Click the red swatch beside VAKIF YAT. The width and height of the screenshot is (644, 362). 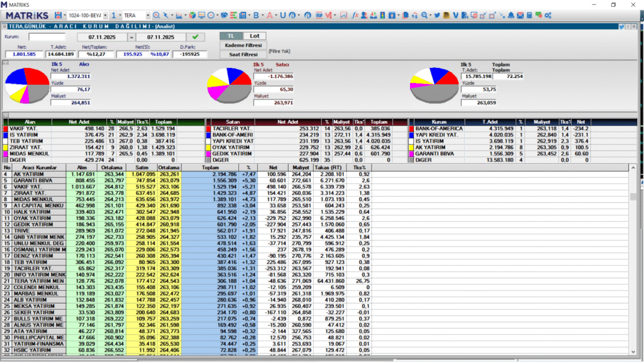[5, 128]
